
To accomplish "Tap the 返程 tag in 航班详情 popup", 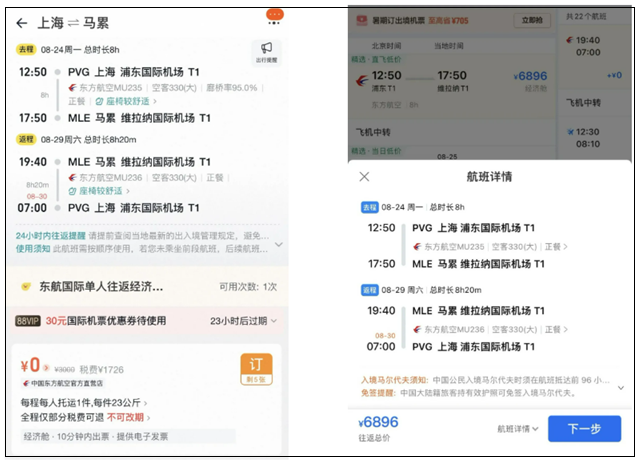I will click(x=369, y=290).
